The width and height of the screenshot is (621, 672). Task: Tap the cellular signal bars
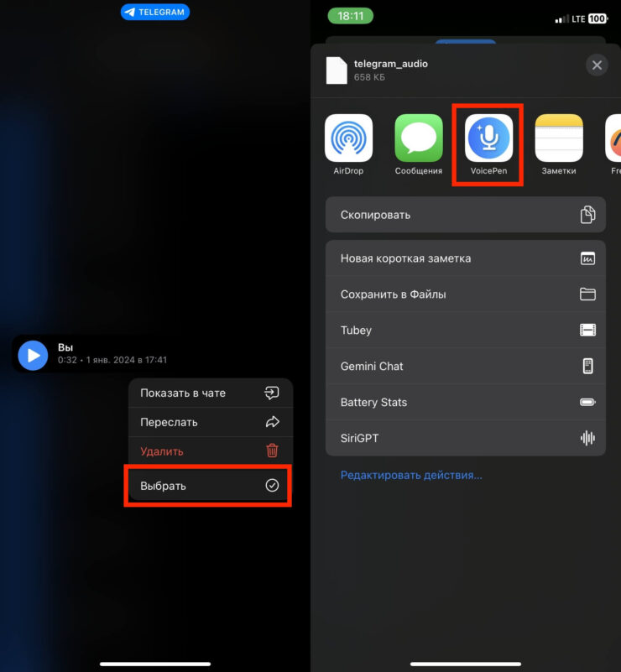coord(562,18)
